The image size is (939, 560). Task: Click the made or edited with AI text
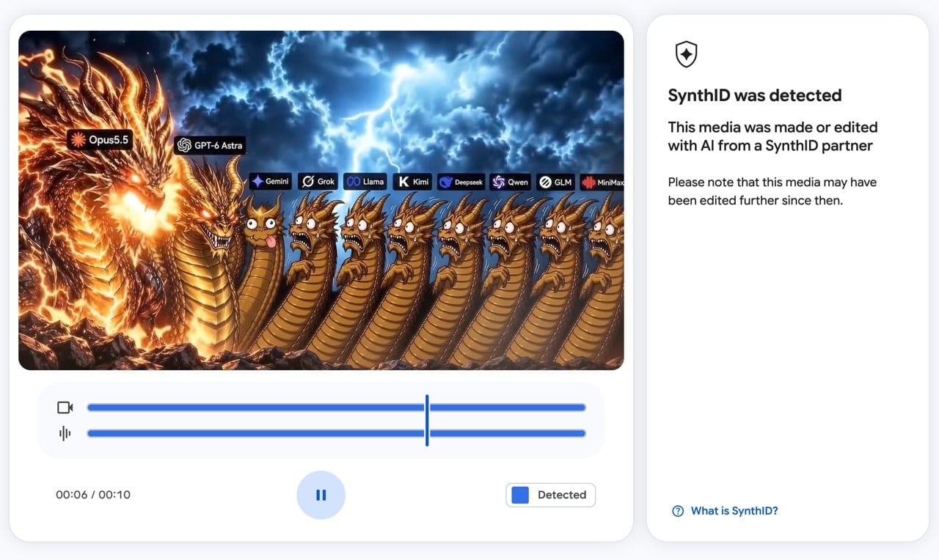coord(772,136)
